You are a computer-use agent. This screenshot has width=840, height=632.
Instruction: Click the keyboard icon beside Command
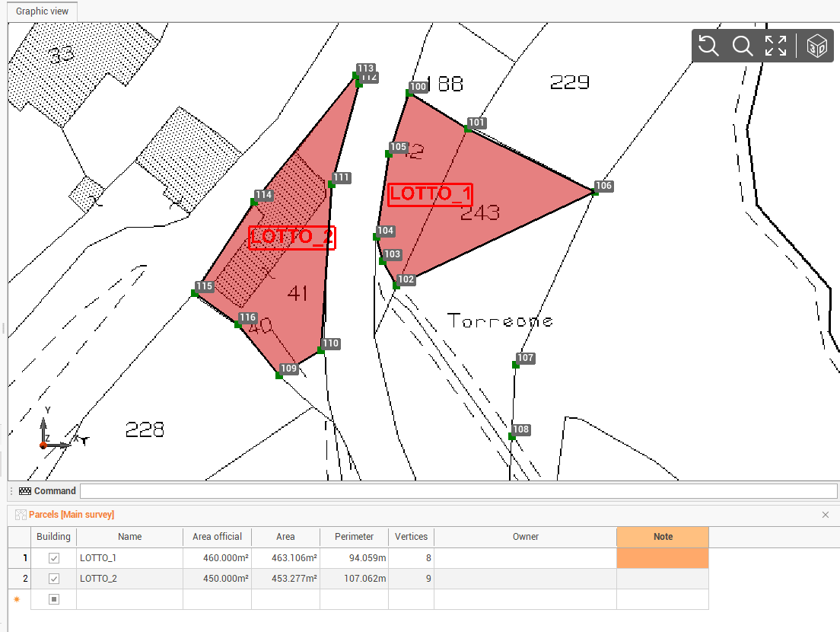point(25,491)
